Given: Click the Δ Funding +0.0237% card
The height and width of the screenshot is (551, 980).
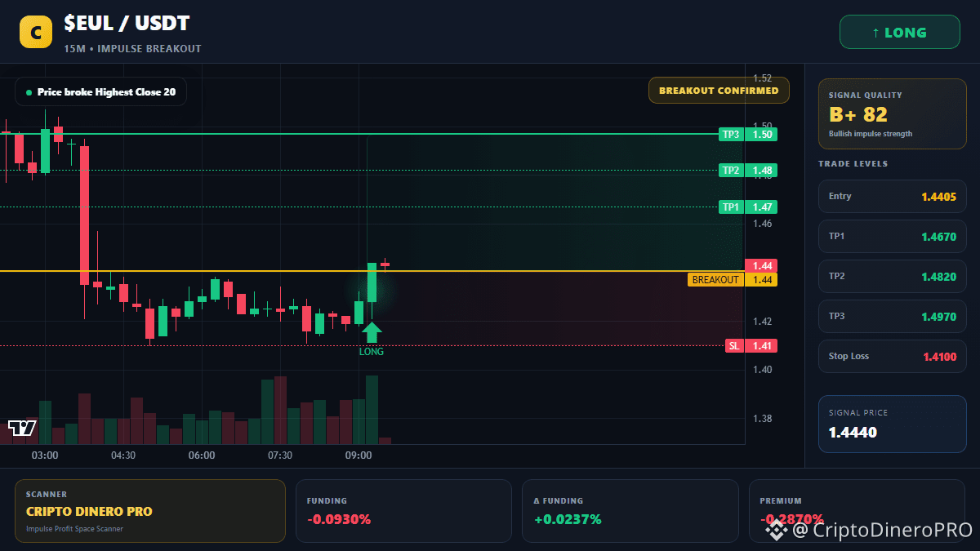Looking at the screenshot, I should [x=630, y=511].
